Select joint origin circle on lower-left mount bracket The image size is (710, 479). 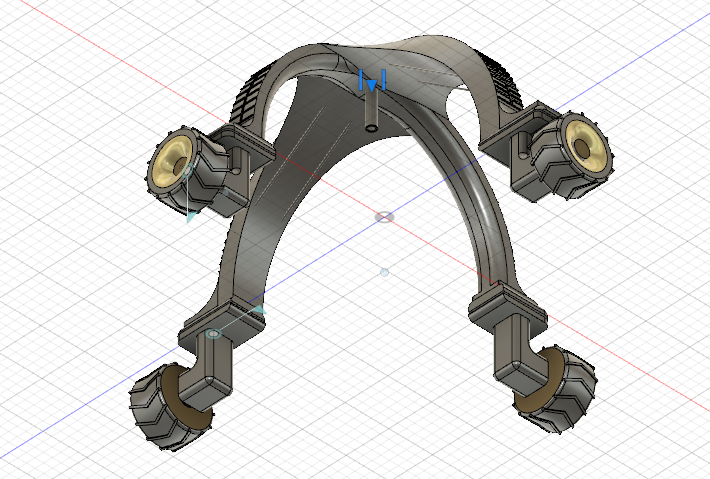point(213,334)
